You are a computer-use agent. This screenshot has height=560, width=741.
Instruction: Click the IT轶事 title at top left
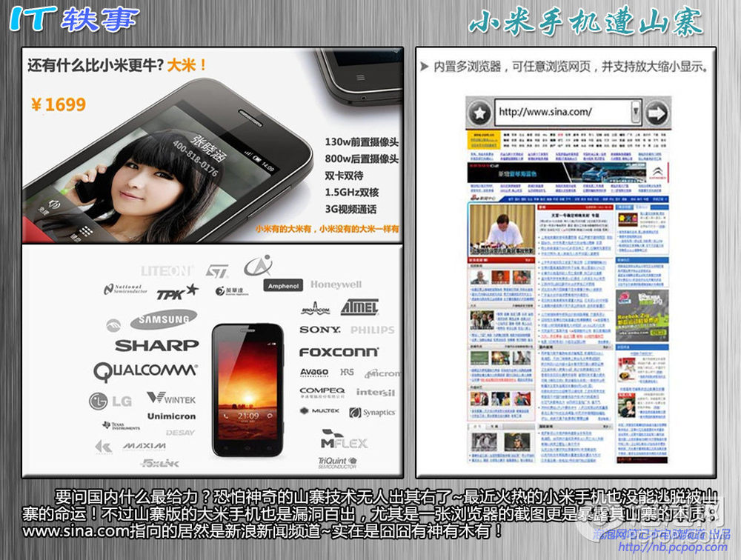coord(74,20)
